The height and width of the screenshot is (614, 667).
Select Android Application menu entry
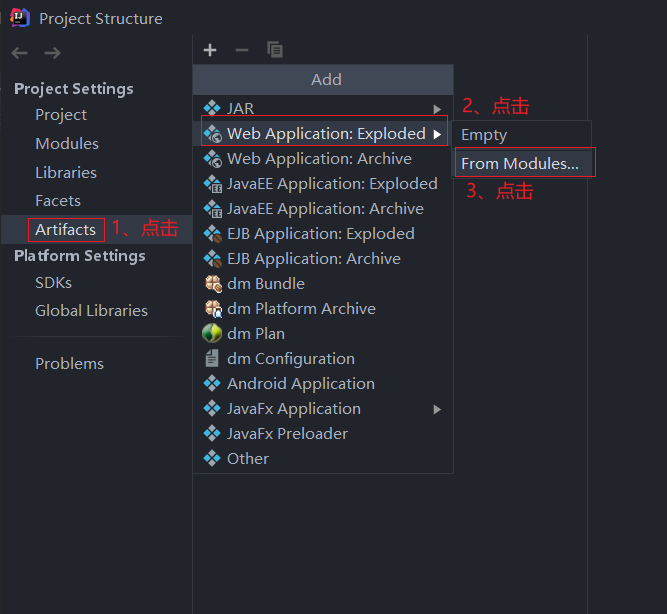[x=323, y=384]
